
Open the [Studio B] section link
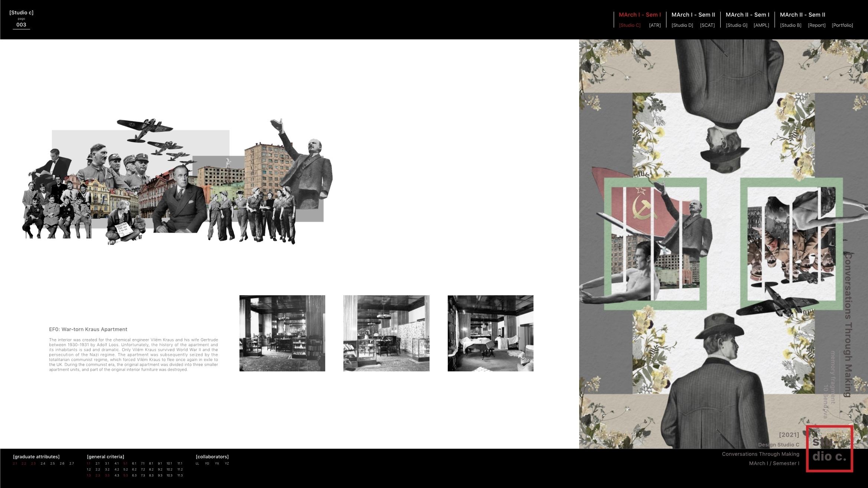point(790,25)
